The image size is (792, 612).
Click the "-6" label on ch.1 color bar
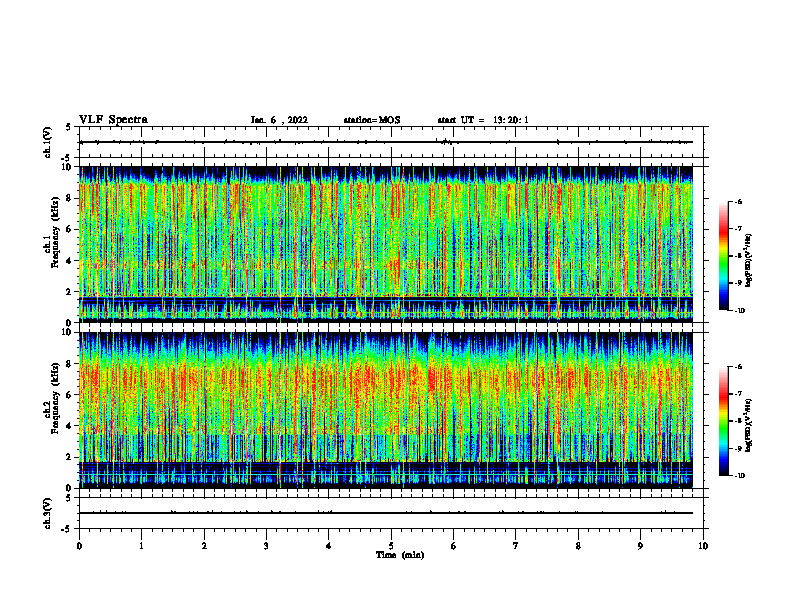click(x=737, y=202)
